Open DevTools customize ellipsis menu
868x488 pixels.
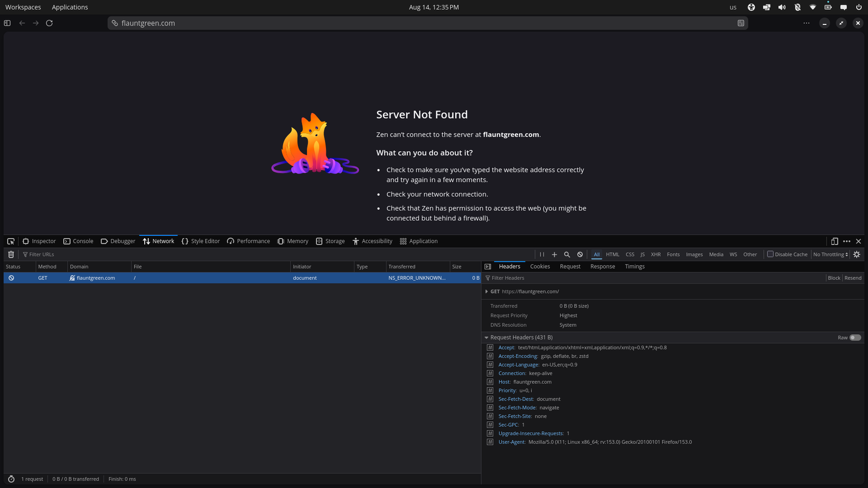847,241
